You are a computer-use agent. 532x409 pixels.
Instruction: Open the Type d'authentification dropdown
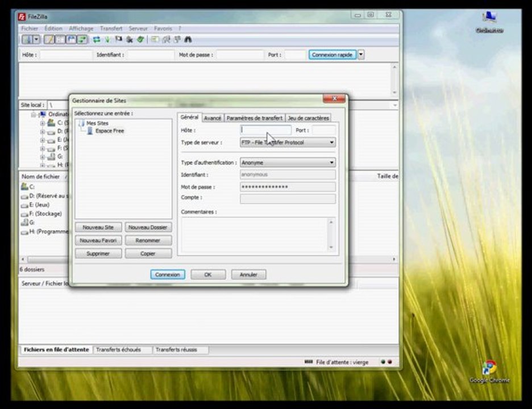tap(288, 162)
